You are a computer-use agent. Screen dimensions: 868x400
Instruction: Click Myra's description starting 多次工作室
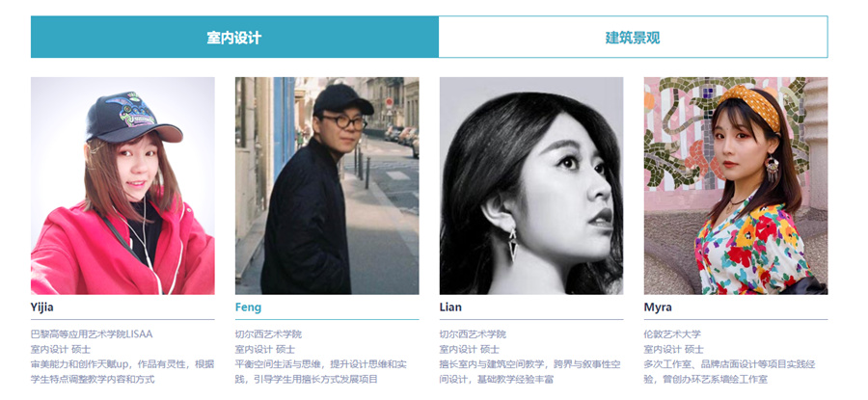(730, 372)
